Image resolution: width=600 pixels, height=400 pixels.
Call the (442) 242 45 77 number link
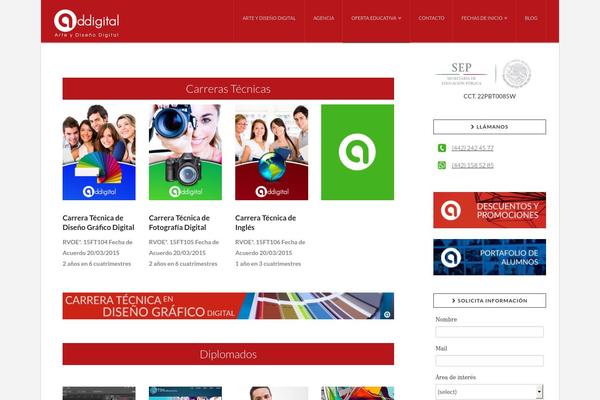tap(473, 148)
